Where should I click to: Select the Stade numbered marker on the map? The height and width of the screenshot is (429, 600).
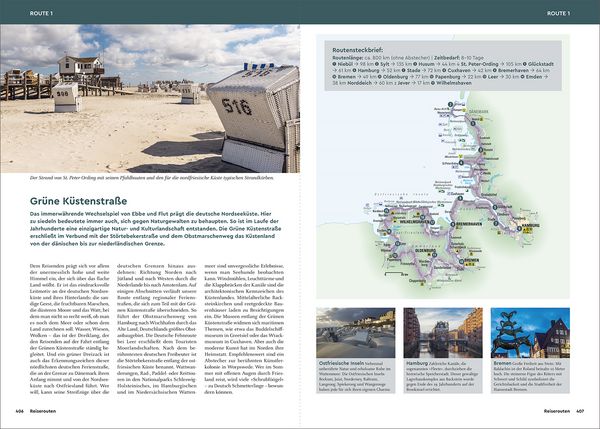tap(496, 223)
